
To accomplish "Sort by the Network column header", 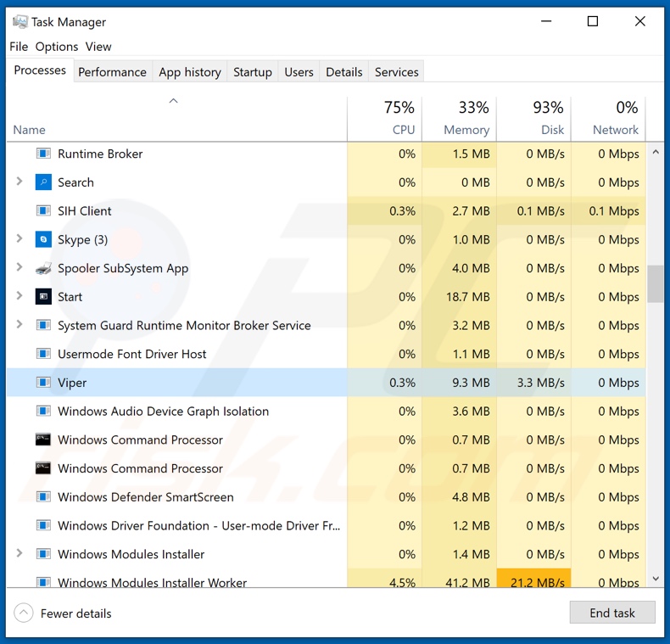I will click(x=608, y=120).
